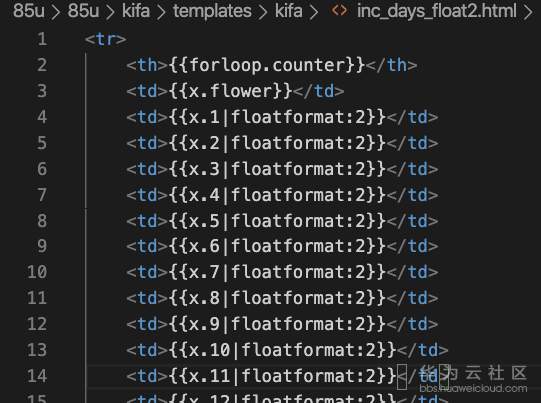Select kifa folder after templates in breadcrumb
Screen dimensions: 541x403
tap(288, 11)
